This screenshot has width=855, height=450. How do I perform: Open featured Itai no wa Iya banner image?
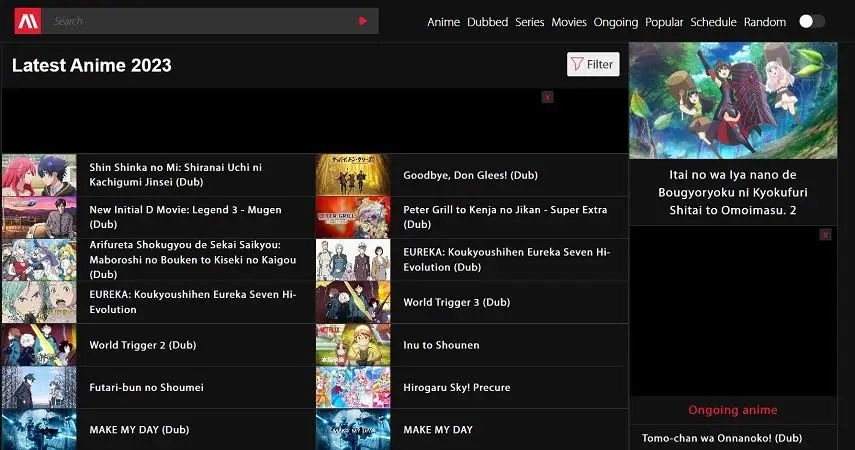pyautogui.click(x=733, y=101)
